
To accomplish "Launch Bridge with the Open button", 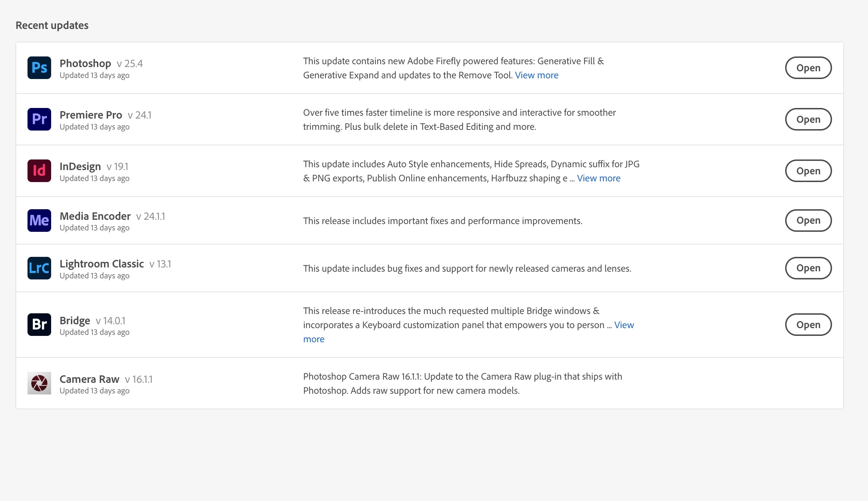I will click(808, 325).
